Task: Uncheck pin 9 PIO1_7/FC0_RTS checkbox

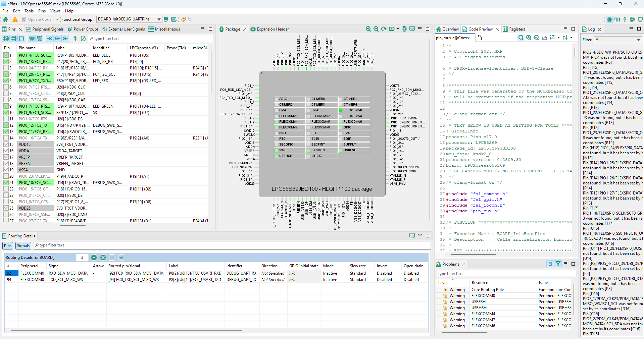Action: (x=6, y=106)
